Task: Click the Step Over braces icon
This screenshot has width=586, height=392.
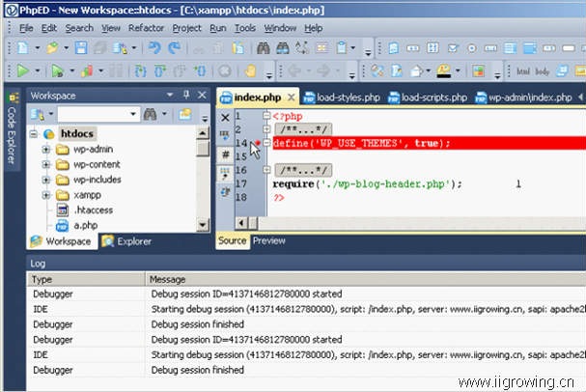Action: pyautogui.click(x=160, y=70)
